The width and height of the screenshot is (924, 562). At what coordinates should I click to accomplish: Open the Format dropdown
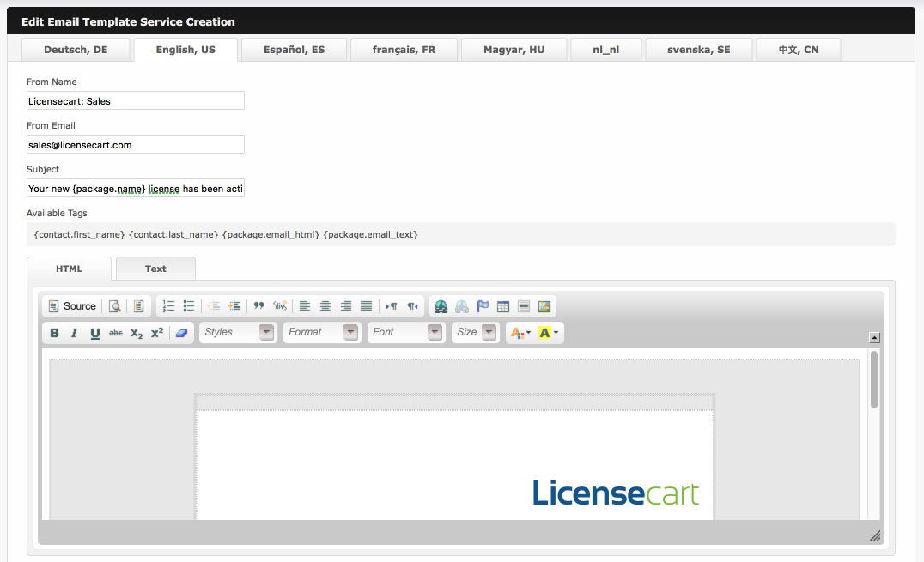[322, 332]
